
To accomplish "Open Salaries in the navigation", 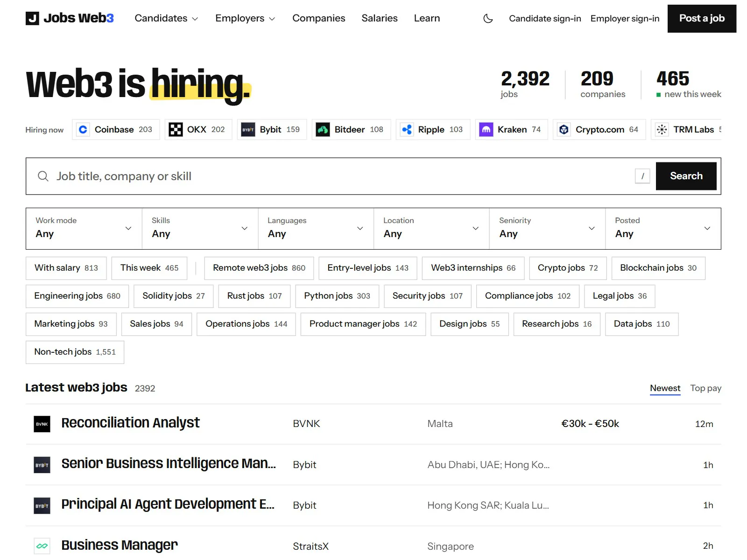I will point(380,18).
